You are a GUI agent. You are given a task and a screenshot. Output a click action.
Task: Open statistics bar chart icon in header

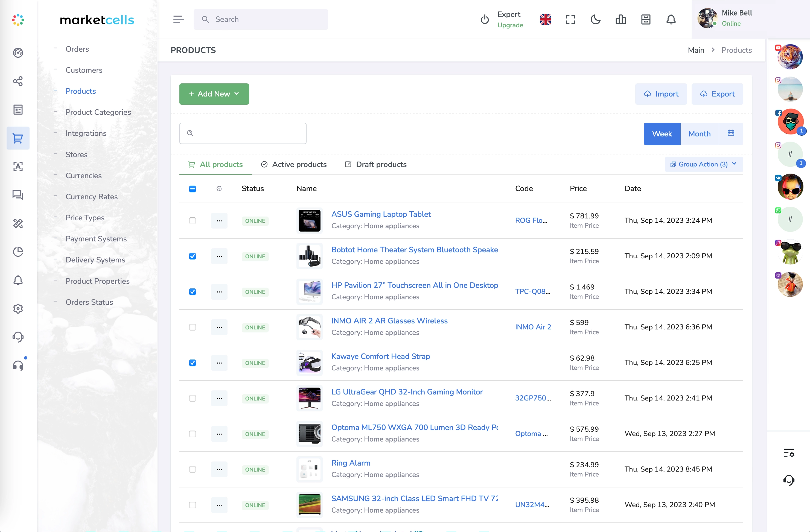coord(620,19)
